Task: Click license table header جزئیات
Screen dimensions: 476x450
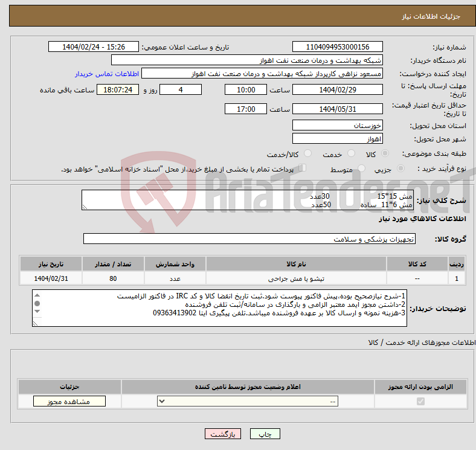Action: coord(70,387)
